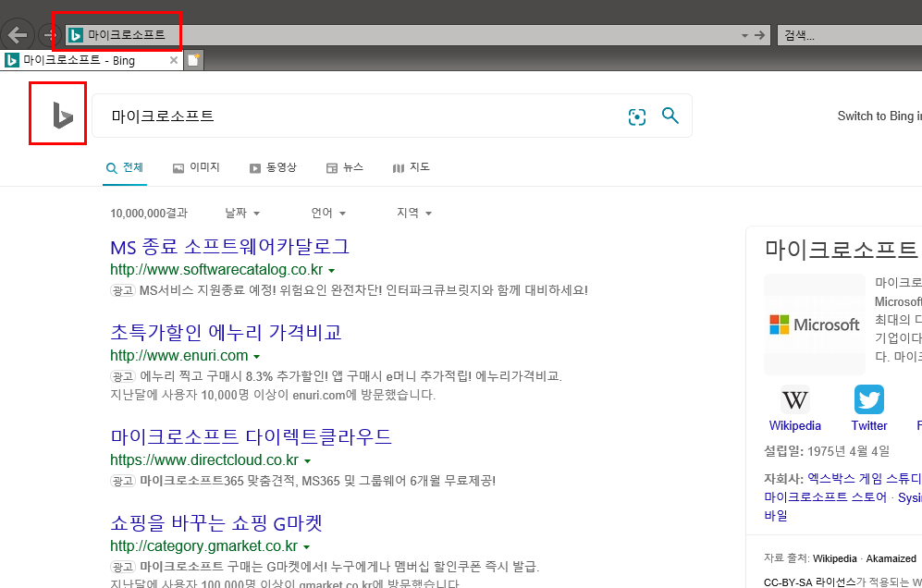The height and width of the screenshot is (588, 922).
Task: Open 마이크로소프트 다이렉트클라우드 result
Action: tap(252, 437)
